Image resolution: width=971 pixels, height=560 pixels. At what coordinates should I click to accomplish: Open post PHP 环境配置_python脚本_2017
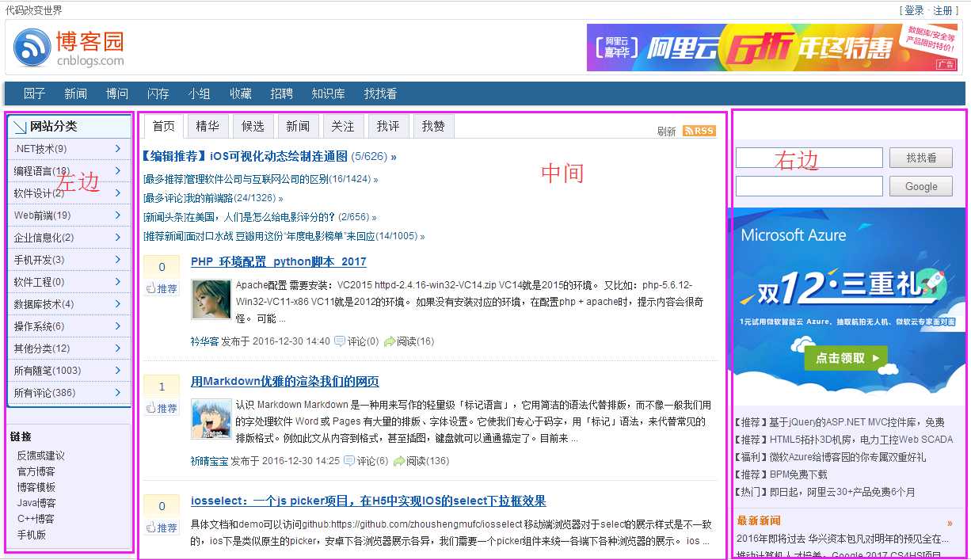pos(279,261)
